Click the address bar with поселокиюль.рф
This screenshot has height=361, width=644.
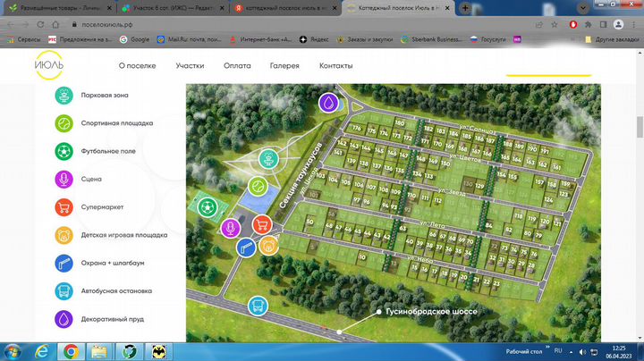(268, 24)
